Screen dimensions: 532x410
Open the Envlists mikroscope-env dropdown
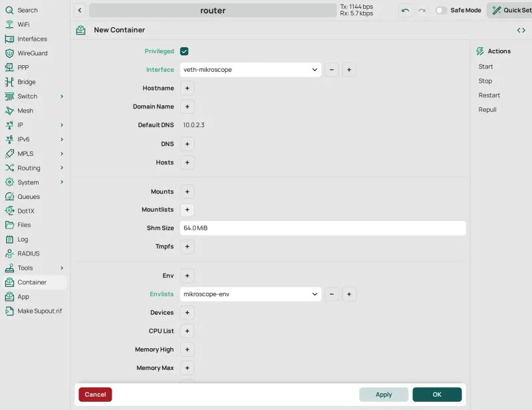tap(251, 294)
